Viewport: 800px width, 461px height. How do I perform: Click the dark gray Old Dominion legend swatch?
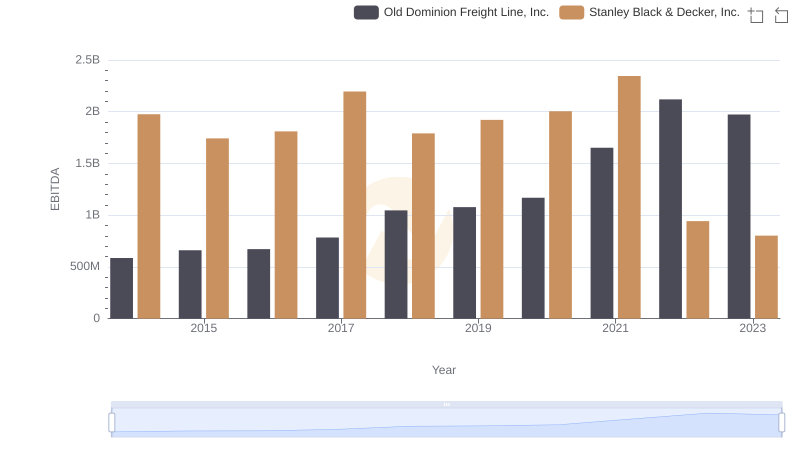click(x=366, y=12)
